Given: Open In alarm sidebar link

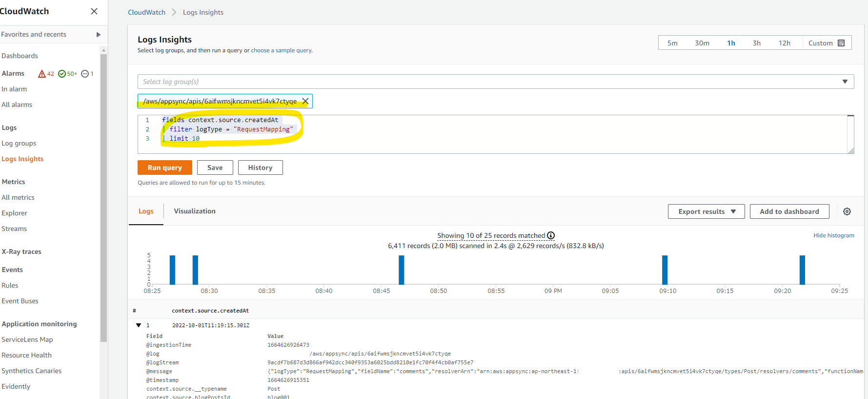Looking at the screenshot, I should pyautogui.click(x=14, y=89).
